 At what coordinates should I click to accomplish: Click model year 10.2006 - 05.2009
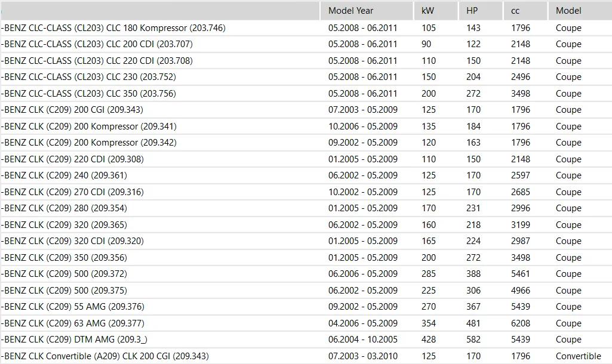tap(362, 127)
